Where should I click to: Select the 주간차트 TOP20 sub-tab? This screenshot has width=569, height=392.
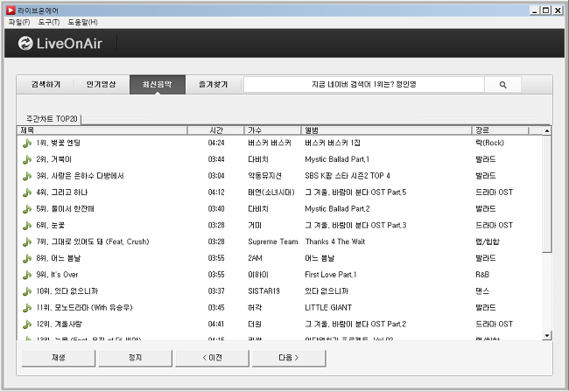[x=52, y=119]
